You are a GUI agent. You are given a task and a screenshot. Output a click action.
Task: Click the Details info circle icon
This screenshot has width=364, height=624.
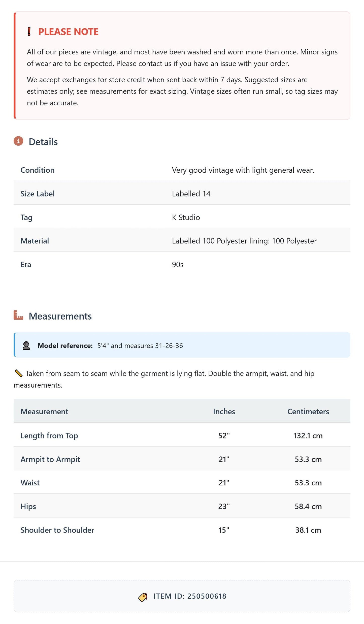tap(18, 141)
